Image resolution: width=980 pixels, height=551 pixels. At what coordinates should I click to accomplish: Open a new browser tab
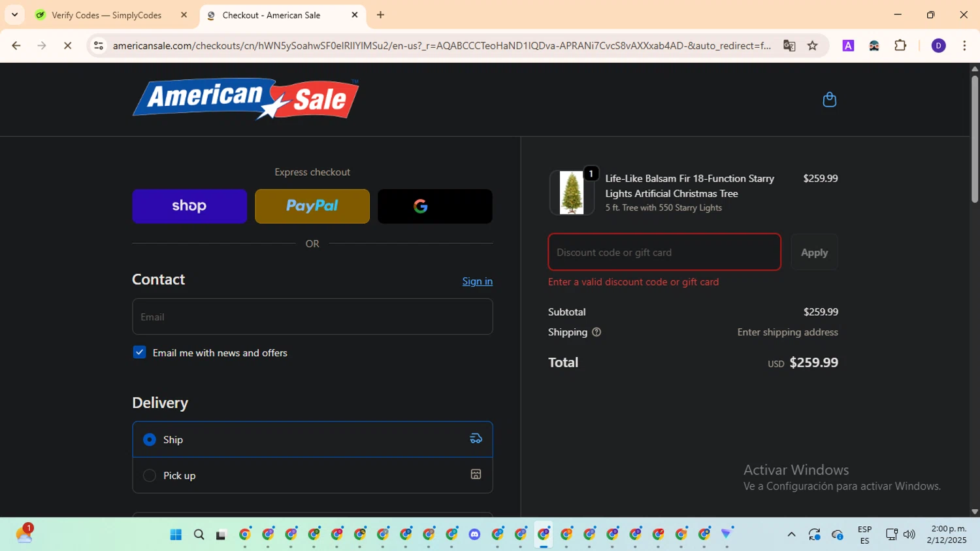tap(381, 15)
